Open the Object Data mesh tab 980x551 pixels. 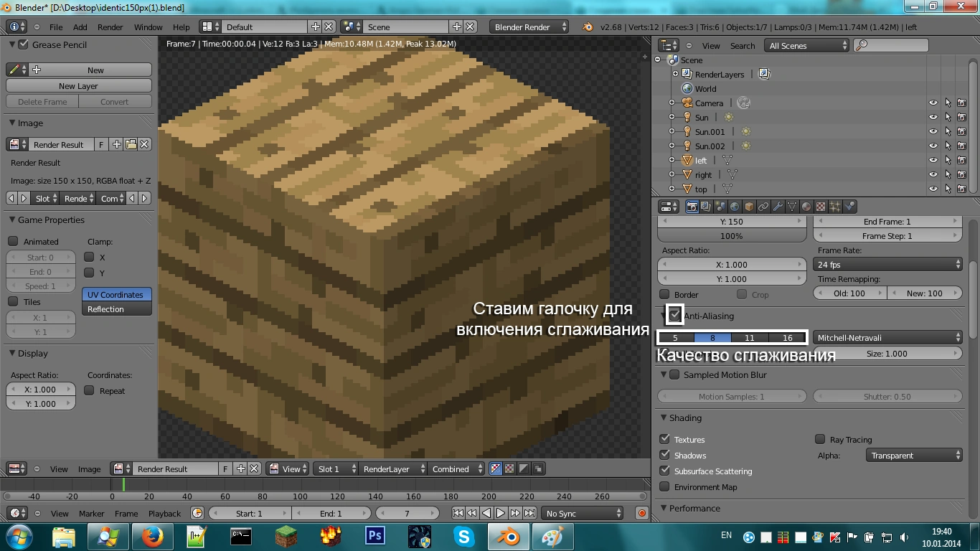(793, 207)
